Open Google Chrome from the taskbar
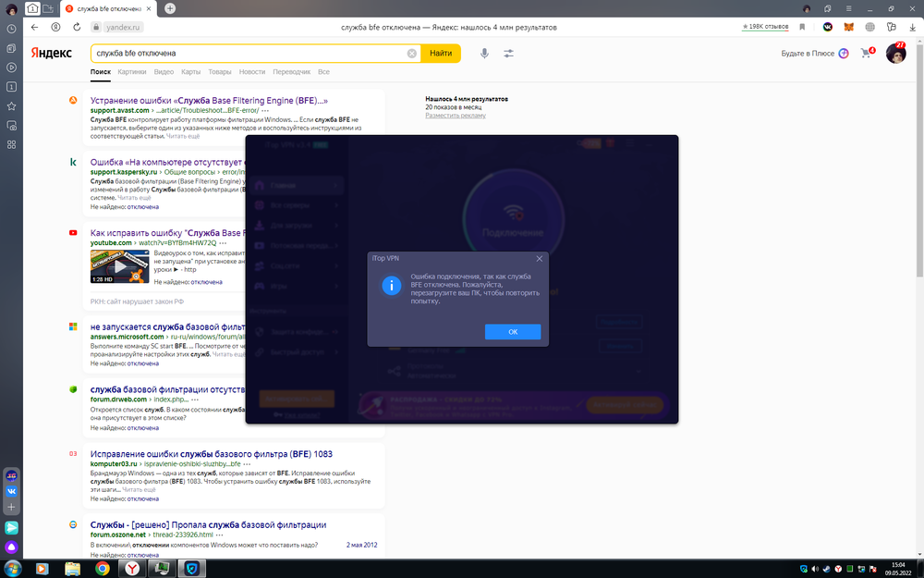 coord(103,569)
